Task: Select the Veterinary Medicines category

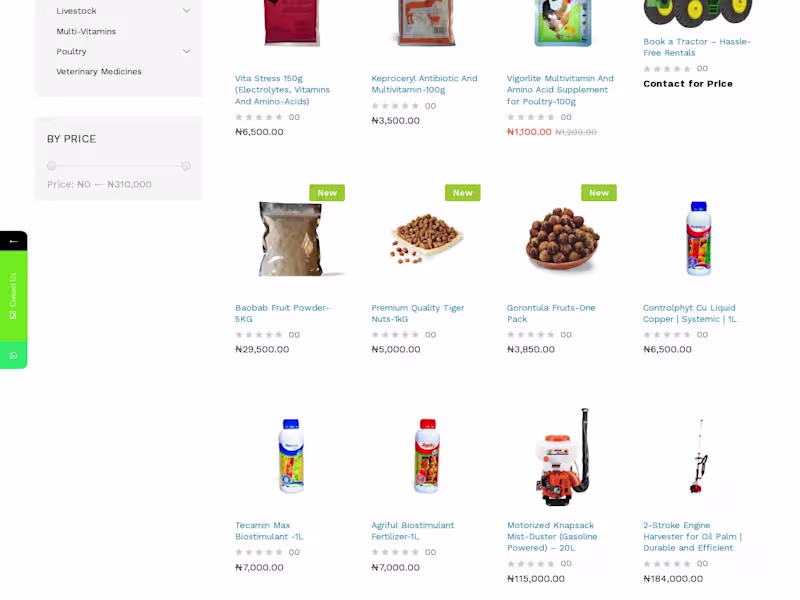Action: pos(99,71)
